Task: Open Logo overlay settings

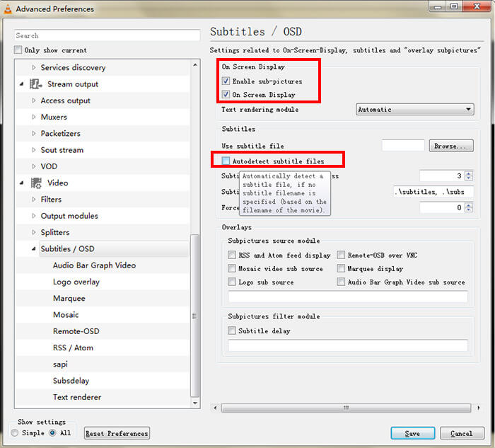Action: (76, 282)
